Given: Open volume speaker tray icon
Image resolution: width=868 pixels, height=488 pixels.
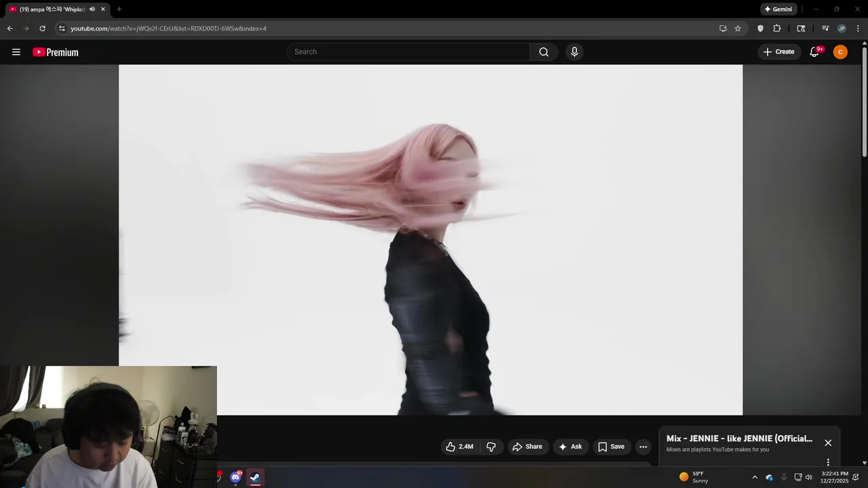Looking at the screenshot, I should coord(808,477).
